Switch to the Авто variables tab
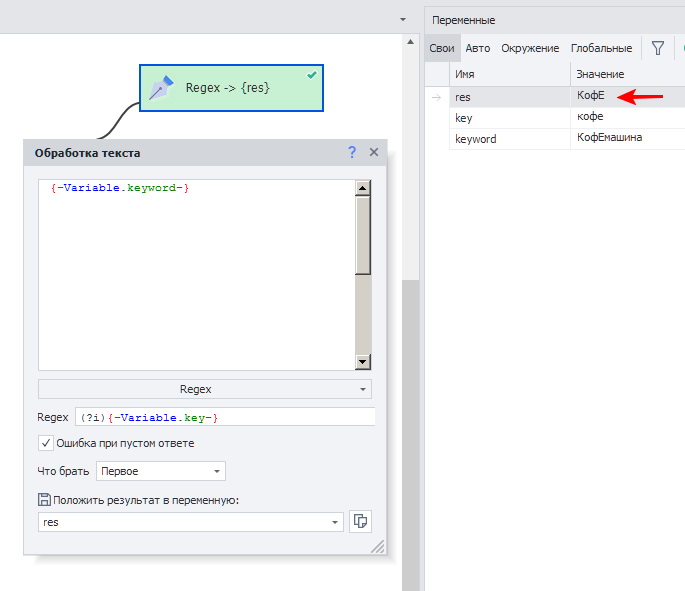This screenshot has height=591, width=685. [478, 47]
